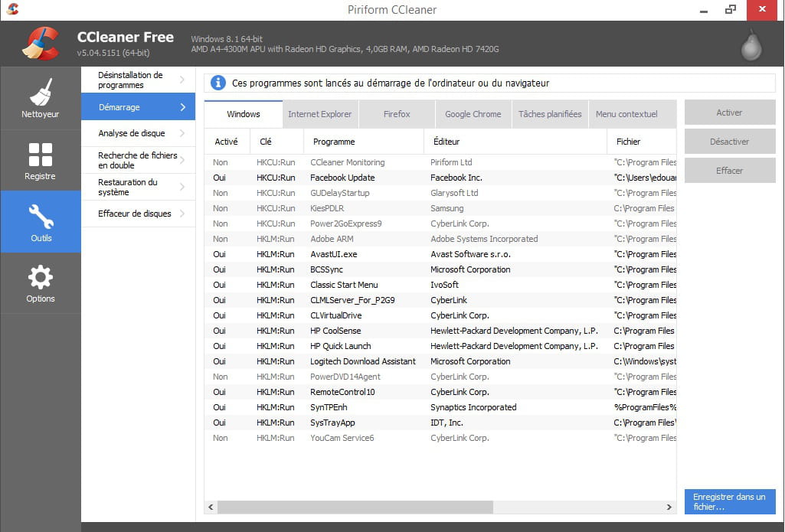
Task: Switch to the Firefox tab
Action: point(397,114)
